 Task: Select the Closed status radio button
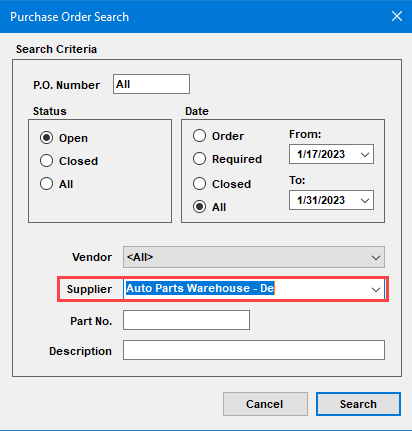coord(46,161)
